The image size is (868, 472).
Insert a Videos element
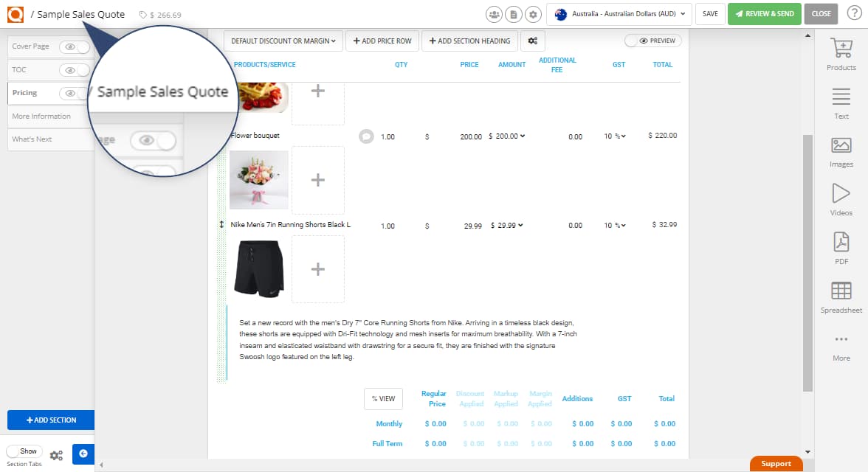(841, 197)
